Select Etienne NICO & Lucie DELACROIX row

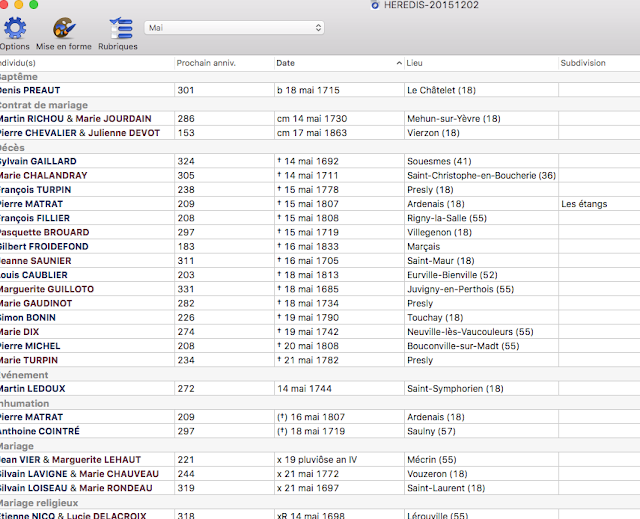point(320,515)
